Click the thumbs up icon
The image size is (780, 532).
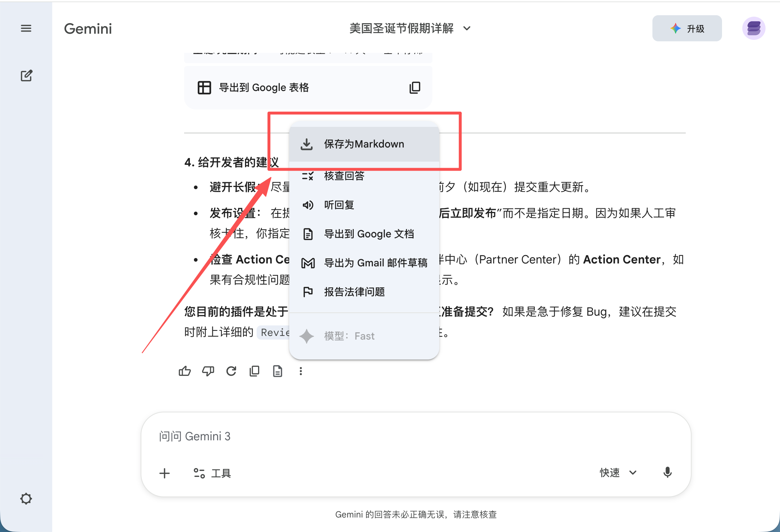tap(184, 371)
